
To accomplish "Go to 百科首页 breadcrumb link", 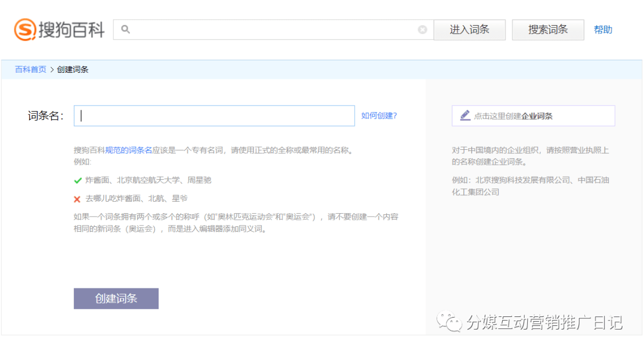I will click(x=30, y=69).
